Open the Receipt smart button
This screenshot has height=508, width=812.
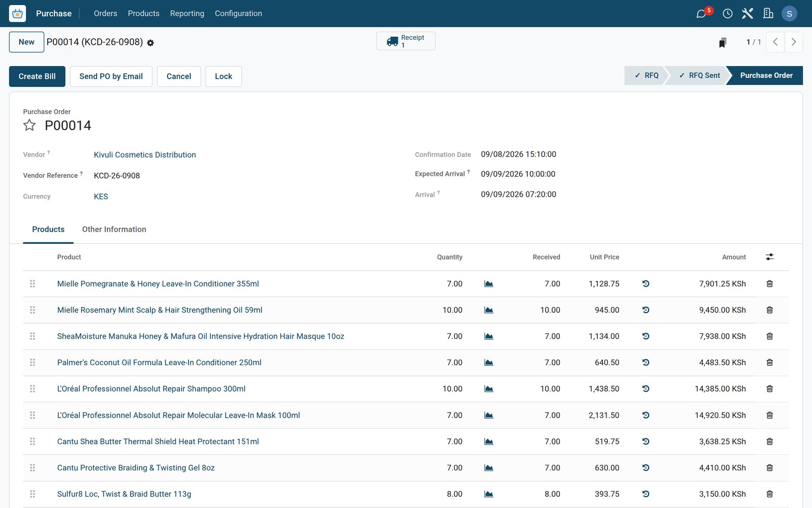click(x=406, y=41)
